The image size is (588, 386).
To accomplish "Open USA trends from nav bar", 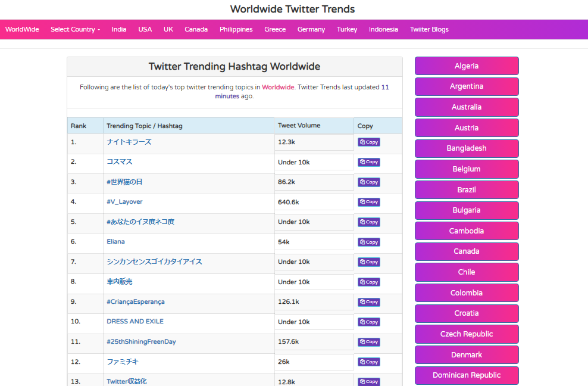I will pos(145,29).
